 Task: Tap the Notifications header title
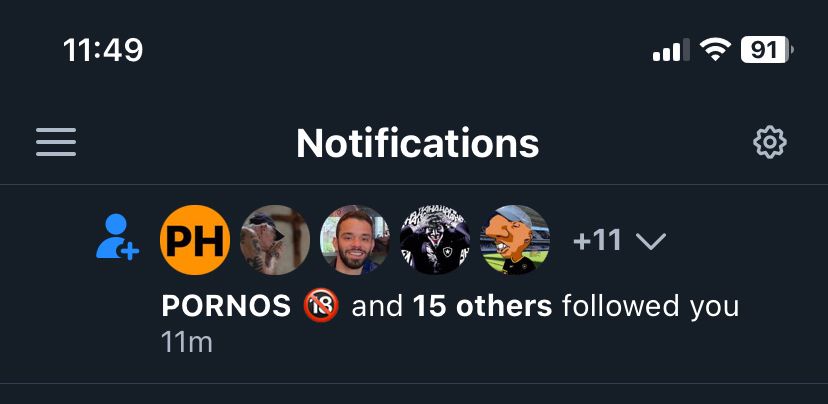[418, 143]
